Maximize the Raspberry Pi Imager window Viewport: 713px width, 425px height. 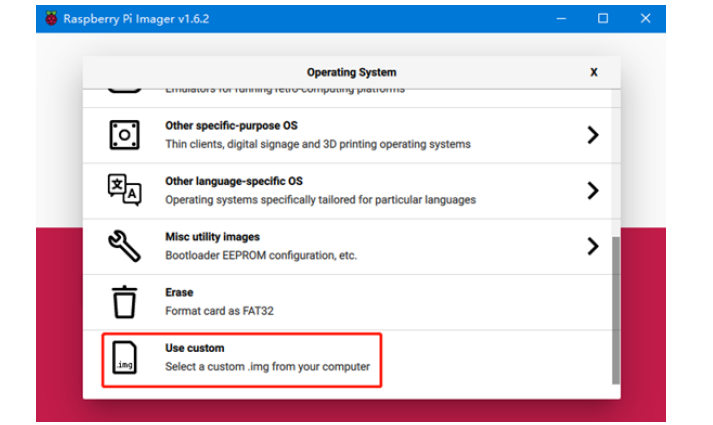point(603,19)
